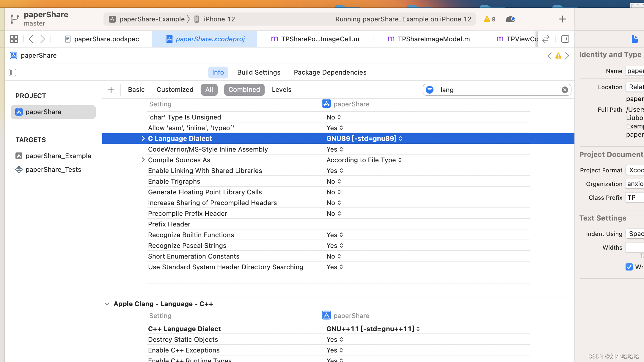Click the warning triangle icon in toolbar

pyautogui.click(x=486, y=19)
